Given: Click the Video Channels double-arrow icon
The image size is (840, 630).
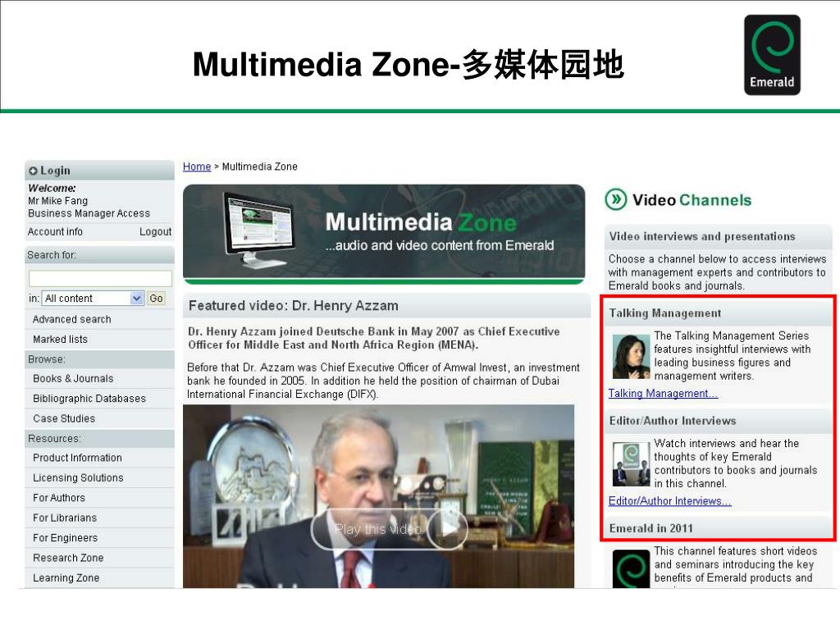Looking at the screenshot, I should click(x=616, y=200).
